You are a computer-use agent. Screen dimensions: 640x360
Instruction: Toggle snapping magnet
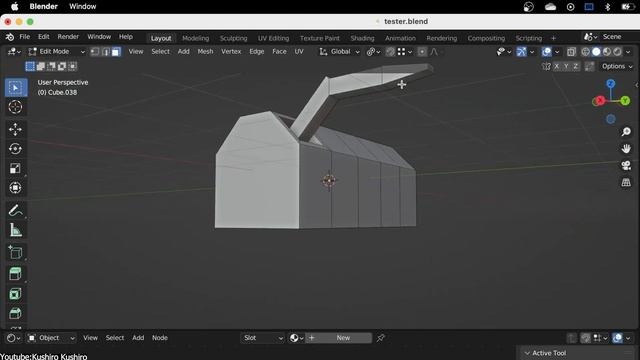click(390, 52)
